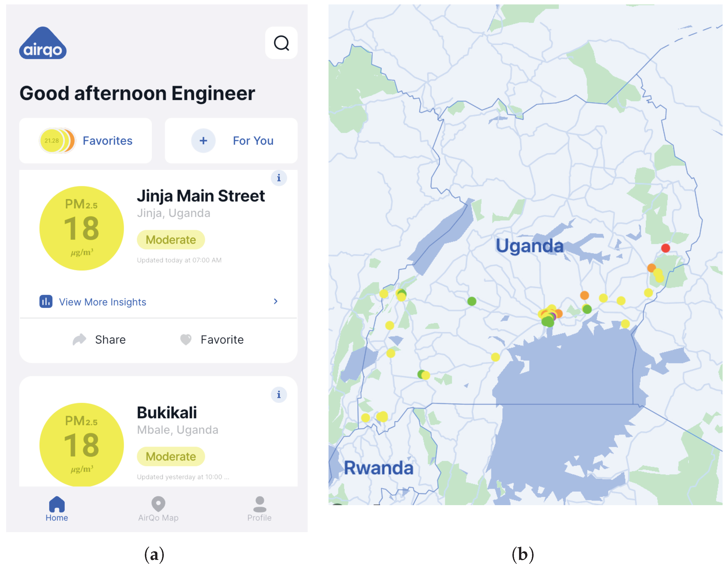Viewport: 728px width, 568px height.
Task: Open the Favorites card
Action: (x=86, y=141)
